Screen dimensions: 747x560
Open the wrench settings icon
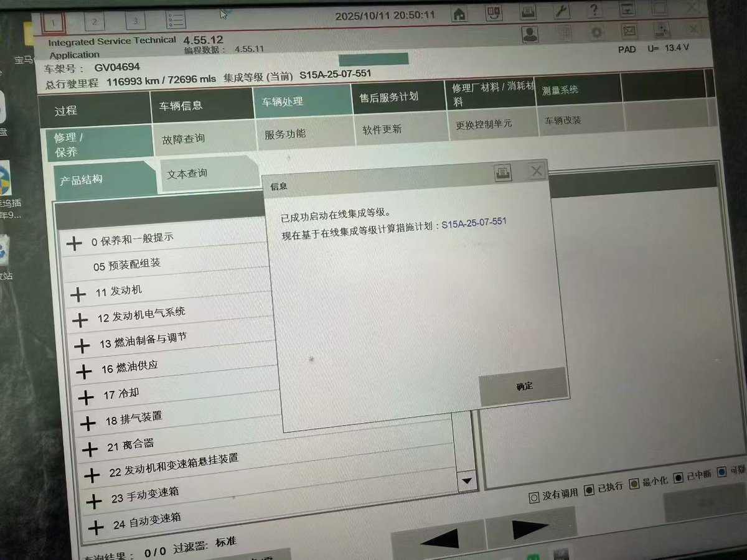pos(561,11)
